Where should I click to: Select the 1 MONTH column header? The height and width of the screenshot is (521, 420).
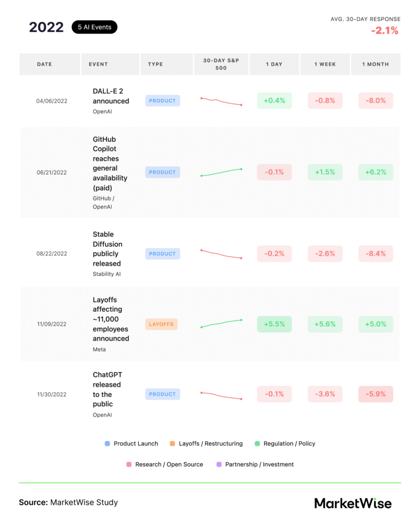click(375, 64)
